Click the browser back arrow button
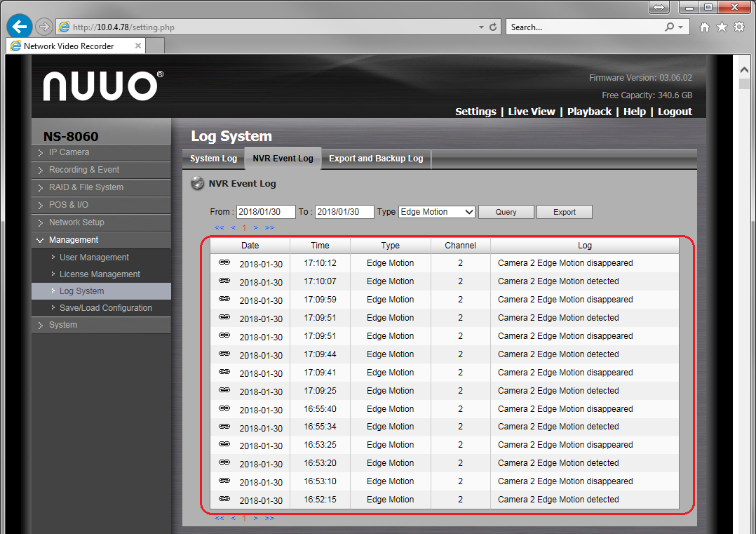Image resolution: width=756 pixels, height=534 pixels. click(x=20, y=27)
